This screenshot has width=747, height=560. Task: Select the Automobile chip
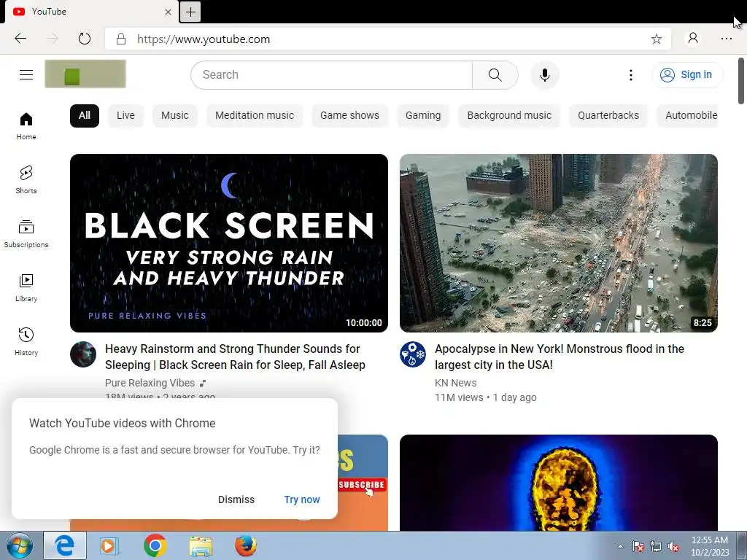(688, 116)
